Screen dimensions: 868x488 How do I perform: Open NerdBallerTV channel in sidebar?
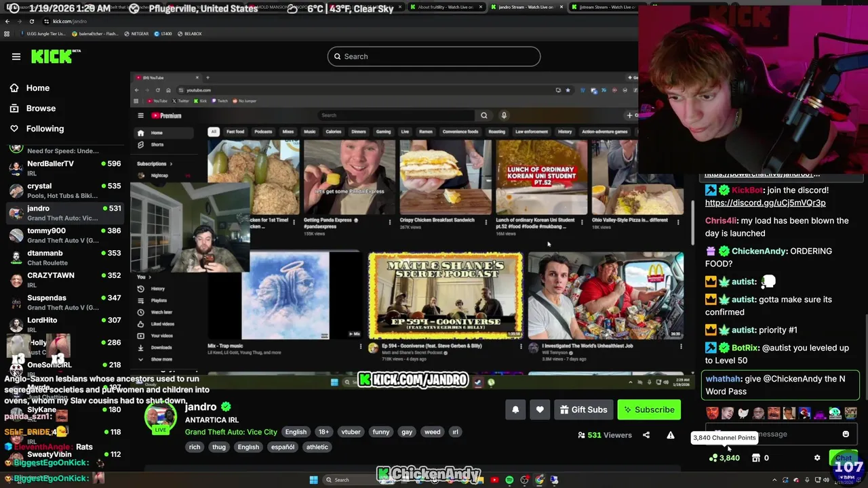[x=64, y=167]
